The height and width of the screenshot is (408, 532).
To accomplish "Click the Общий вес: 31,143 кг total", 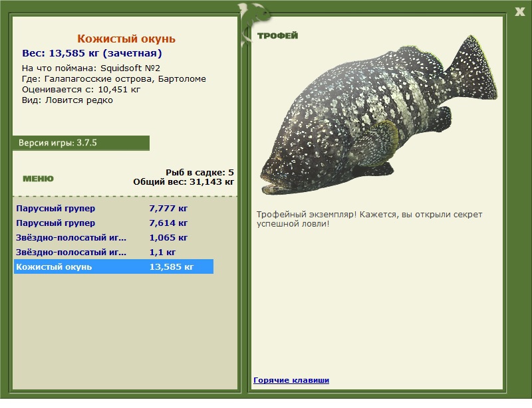I will (184, 182).
